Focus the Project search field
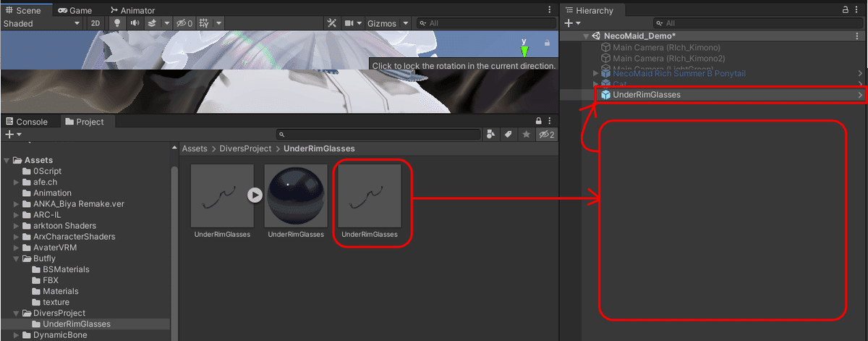Viewport: 868px width, 341px height. point(379,135)
